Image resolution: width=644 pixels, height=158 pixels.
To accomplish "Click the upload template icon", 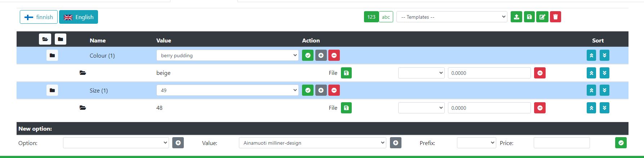I will [x=516, y=17].
